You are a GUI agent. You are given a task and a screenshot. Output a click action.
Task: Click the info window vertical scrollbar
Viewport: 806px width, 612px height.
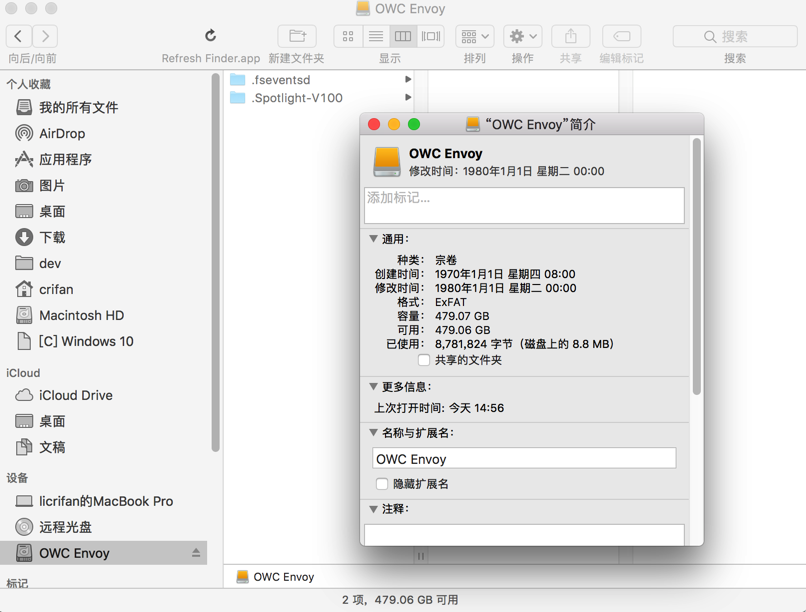click(x=697, y=267)
